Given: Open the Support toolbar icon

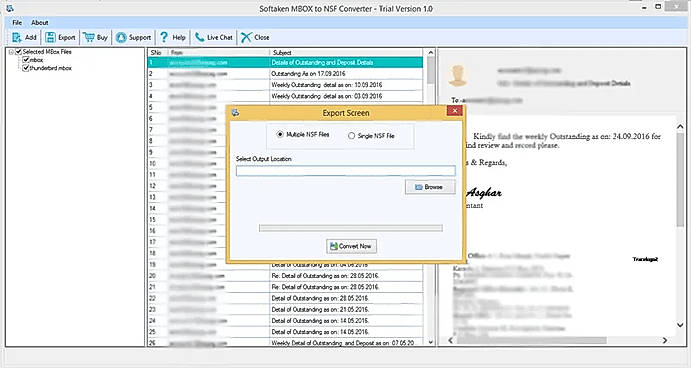Looking at the screenshot, I should tap(121, 37).
